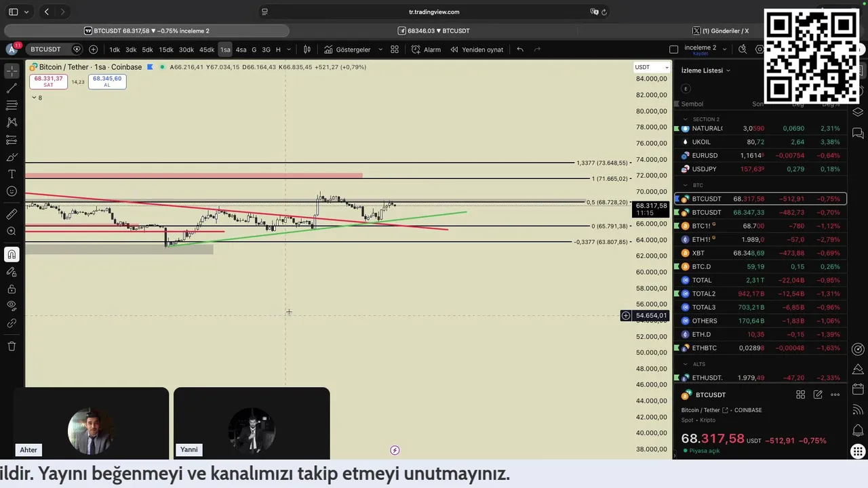Viewport: 868px width, 488px height.
Task: Click the AL buy price button
Action: (x=107, y=81)
